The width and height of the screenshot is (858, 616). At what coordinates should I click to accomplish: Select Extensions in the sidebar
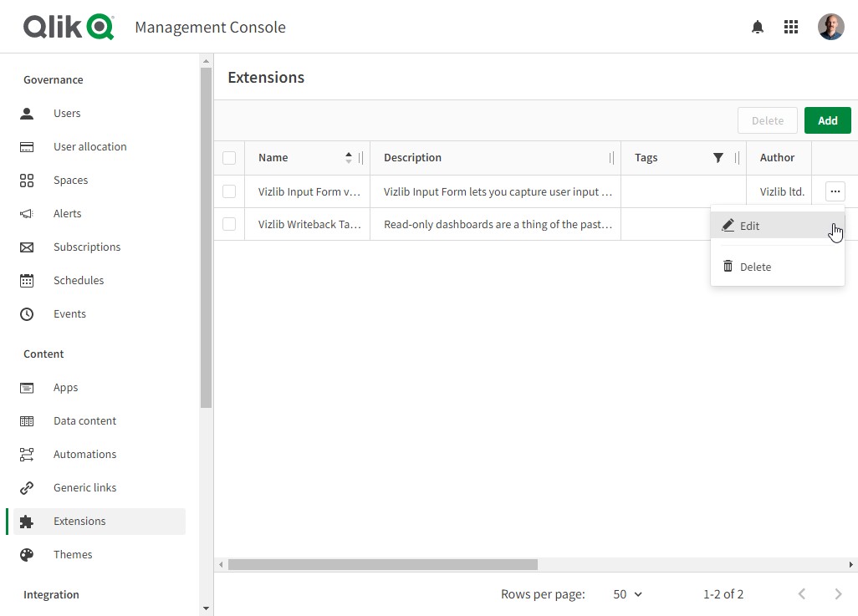click(x=100, y=522)
